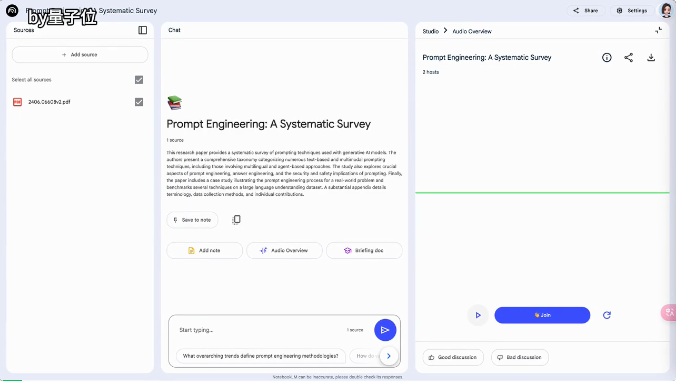Collapse the Sources panel using sidebar icon
676x382 pixels.
pyautogui.click(x=142, y=30)
